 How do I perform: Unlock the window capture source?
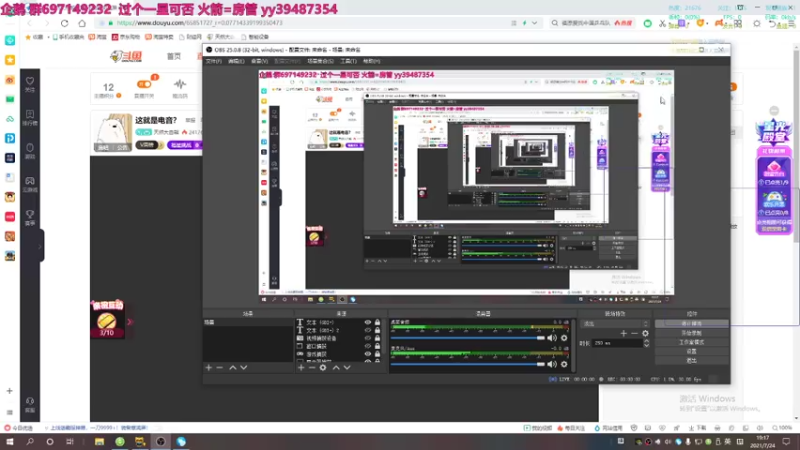tap(378, 346)
